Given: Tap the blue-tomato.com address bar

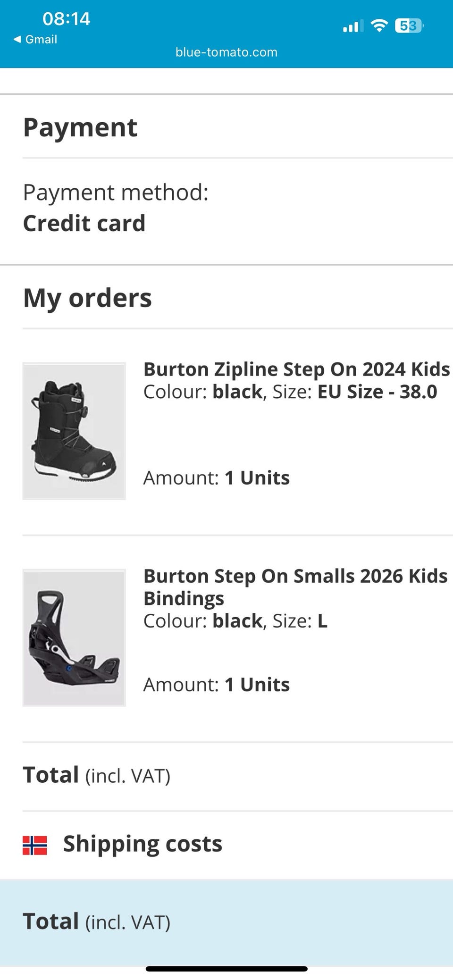Looking at the screenshot, I should [226, 52].
